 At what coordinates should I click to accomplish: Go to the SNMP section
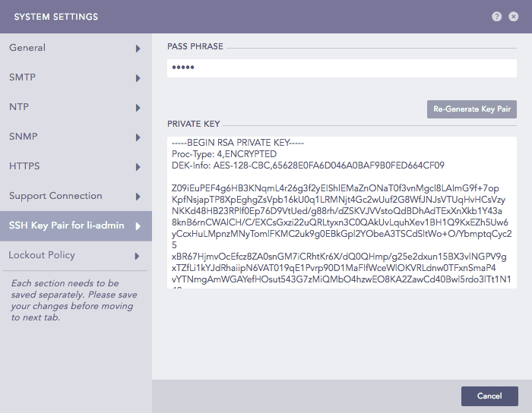point(23,137)
